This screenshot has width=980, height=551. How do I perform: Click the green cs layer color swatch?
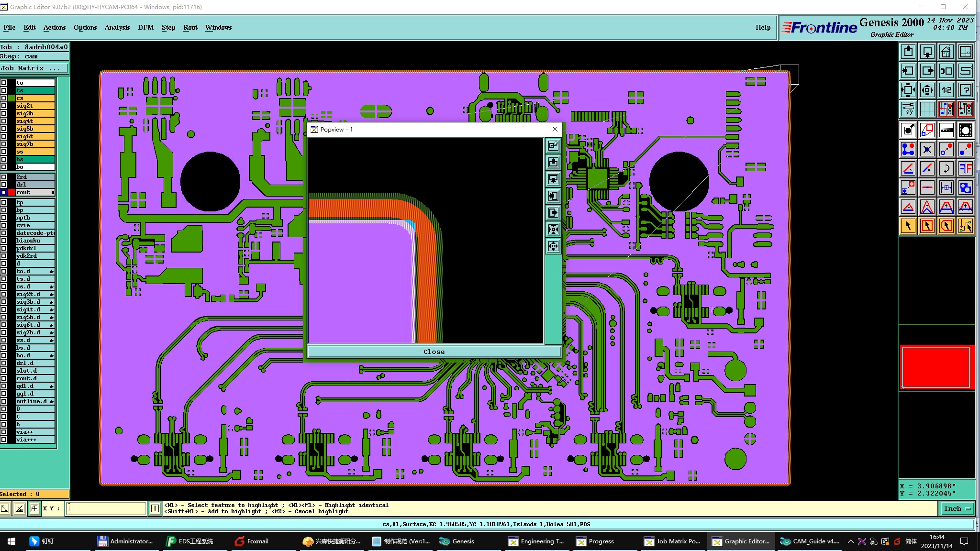(x=11, y=98)
